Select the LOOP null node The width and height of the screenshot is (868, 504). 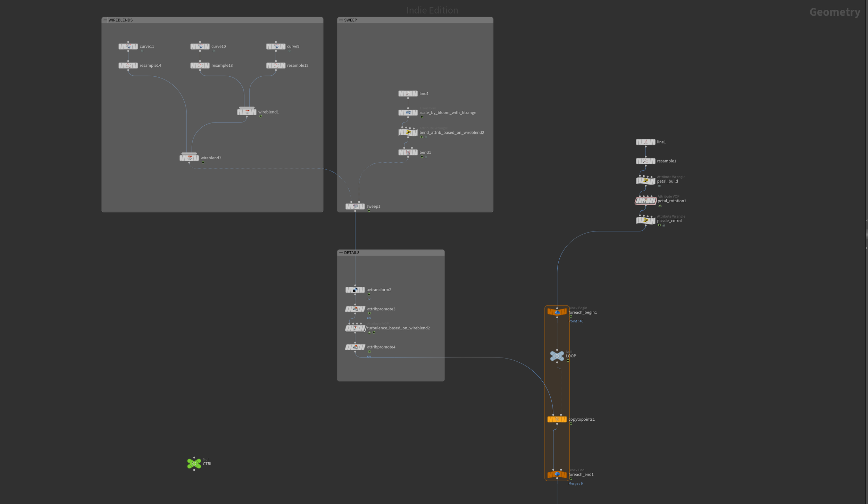pyautogui.click(x=557, y=356)
